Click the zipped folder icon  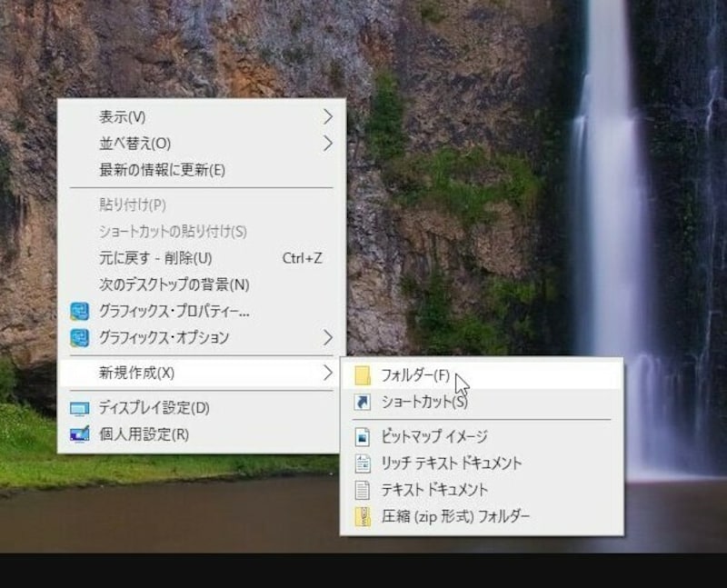363,514
